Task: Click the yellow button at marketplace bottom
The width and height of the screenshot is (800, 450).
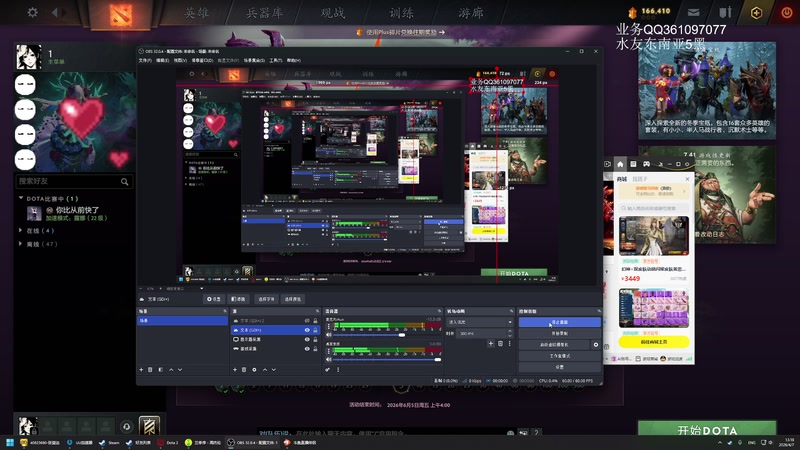Action: [x=654, y=341]
